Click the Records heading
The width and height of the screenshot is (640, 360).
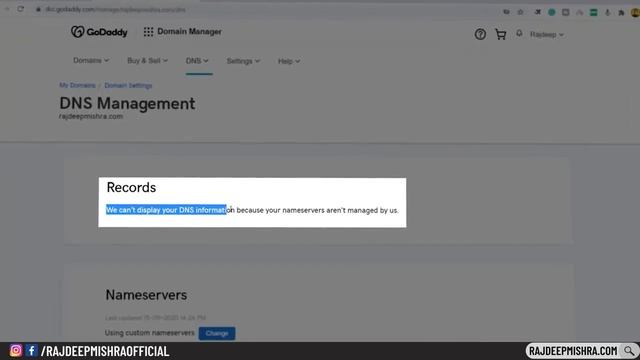[x=131, y=187]
